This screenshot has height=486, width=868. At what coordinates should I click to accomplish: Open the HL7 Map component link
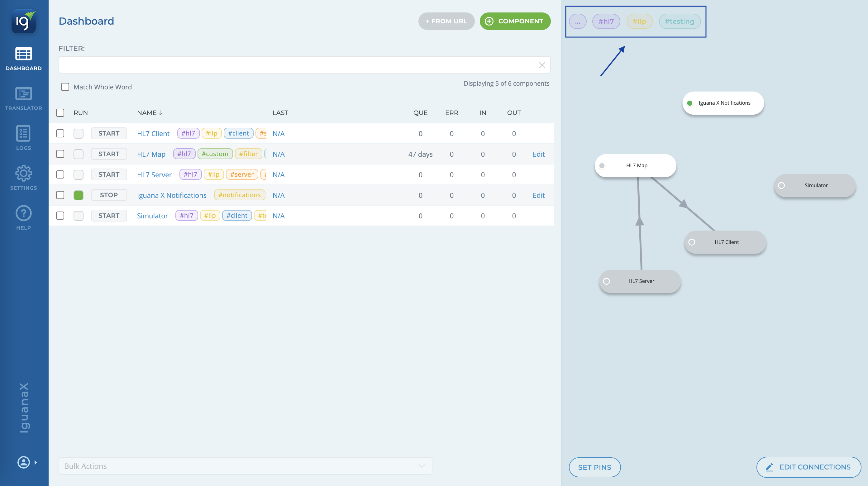click(151, 154)
